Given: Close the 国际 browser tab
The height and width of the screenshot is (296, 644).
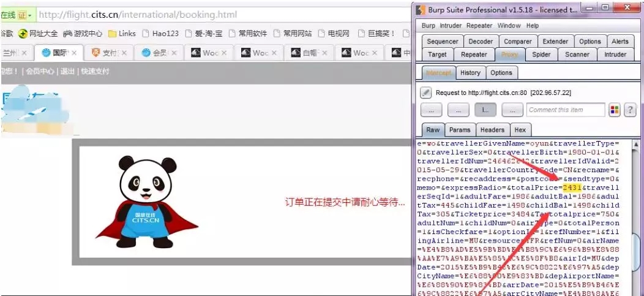Looking at the screenshot, I should 74,53.
